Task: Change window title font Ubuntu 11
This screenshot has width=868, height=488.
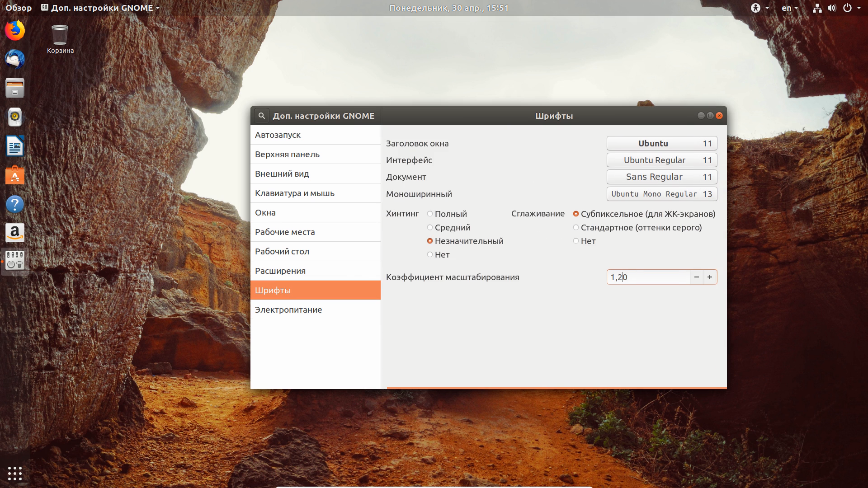Action: pyautogui.click(x=662, y=143)
